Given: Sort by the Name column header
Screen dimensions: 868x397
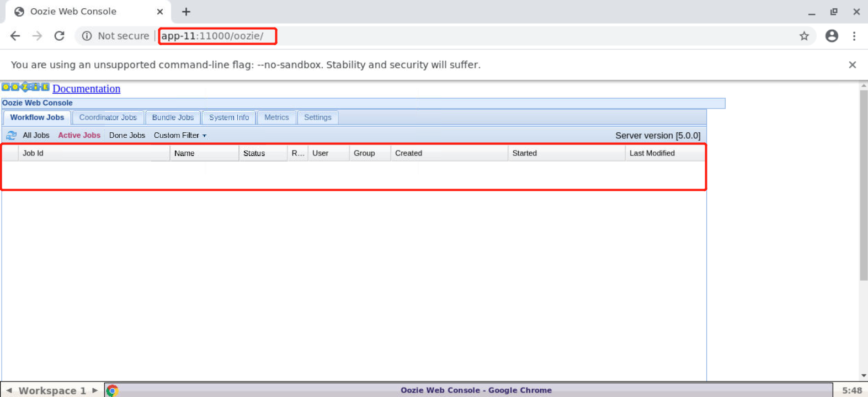Looking at the screenshot, I should tap(204, 153).
